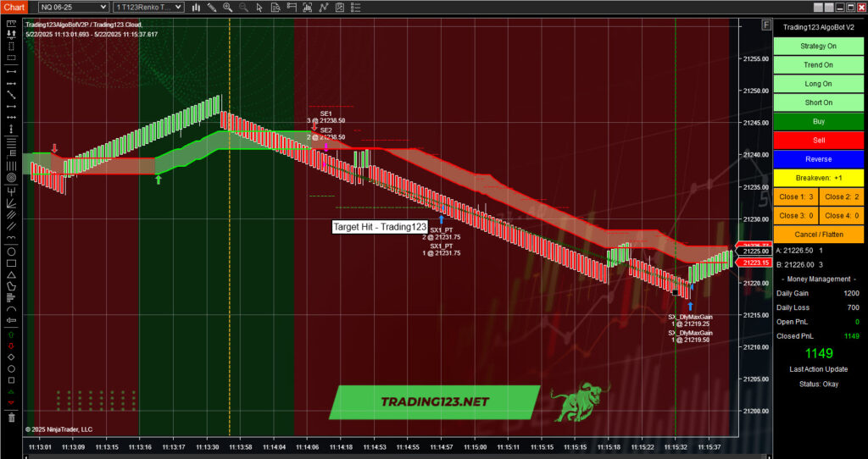Viewport: 868px width, 459px height.
Task: Select the diamond marker tool
Action: click(11, 357)
